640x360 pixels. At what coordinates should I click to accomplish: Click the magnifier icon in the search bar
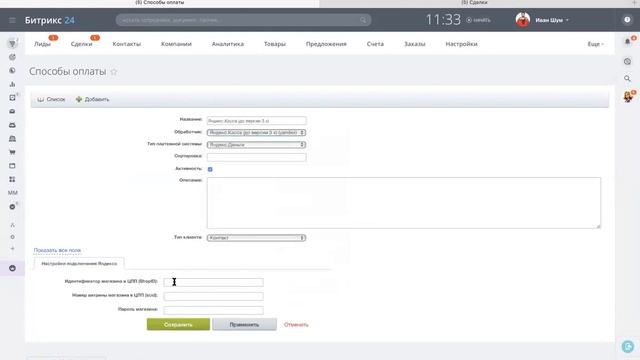[363, 20]
